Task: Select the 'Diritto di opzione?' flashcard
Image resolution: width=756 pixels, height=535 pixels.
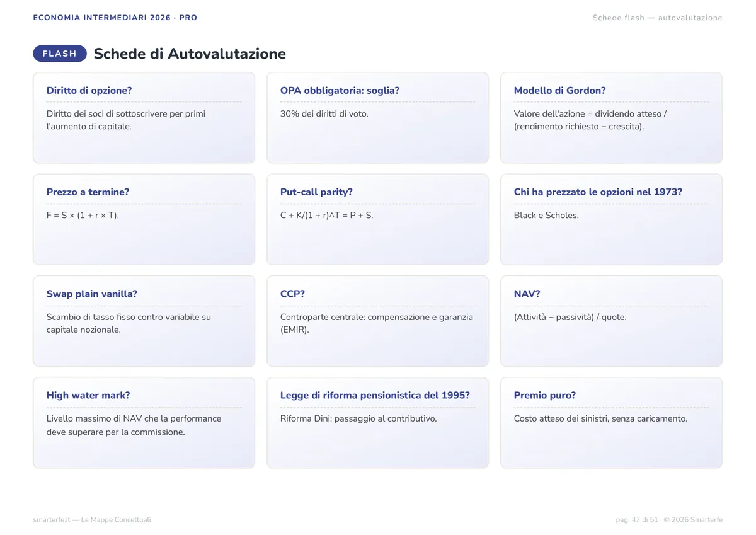Action: coord(144,118)
